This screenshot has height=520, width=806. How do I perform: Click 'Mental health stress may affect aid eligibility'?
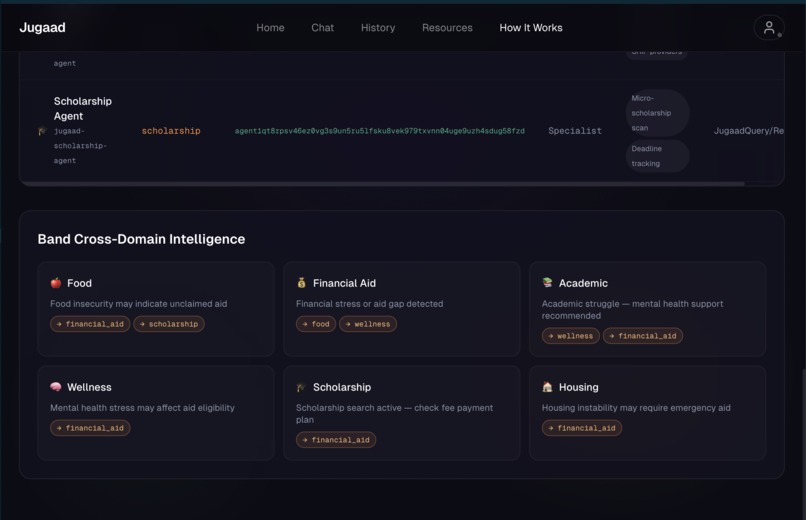(142, 407)
